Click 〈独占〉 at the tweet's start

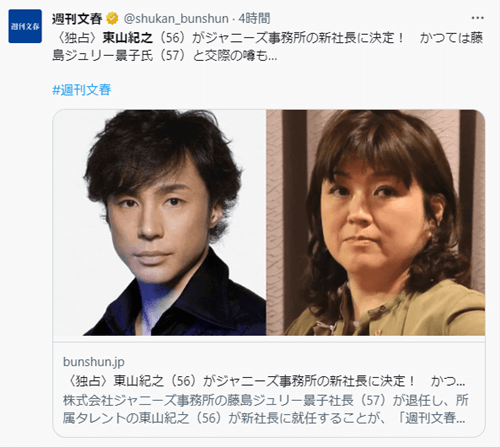tap(77, 38)
